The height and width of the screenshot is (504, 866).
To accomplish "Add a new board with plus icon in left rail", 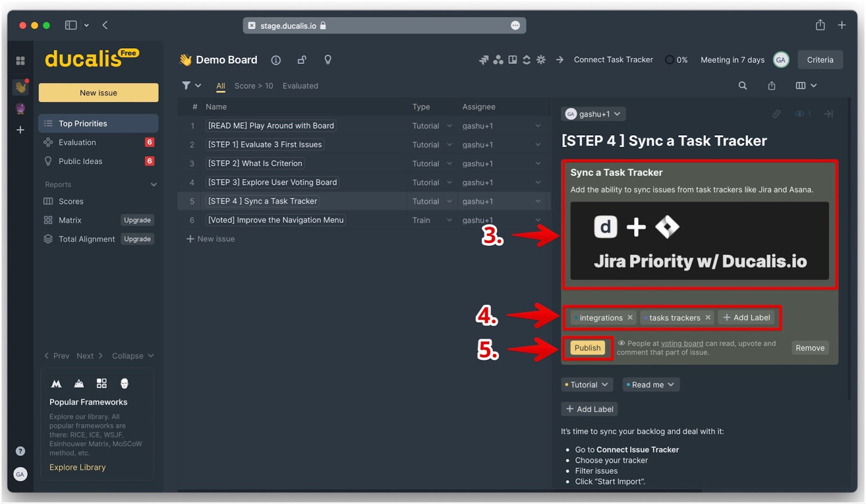I will click(21, 130).
